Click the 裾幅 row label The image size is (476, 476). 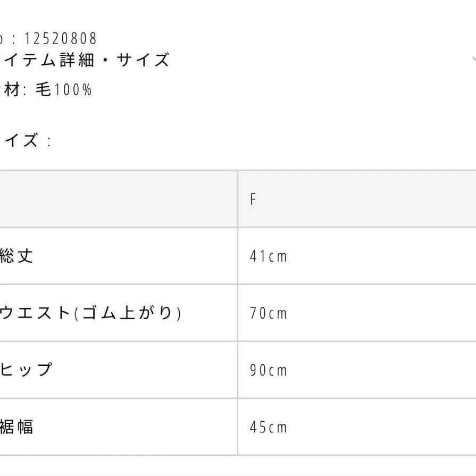17,427
